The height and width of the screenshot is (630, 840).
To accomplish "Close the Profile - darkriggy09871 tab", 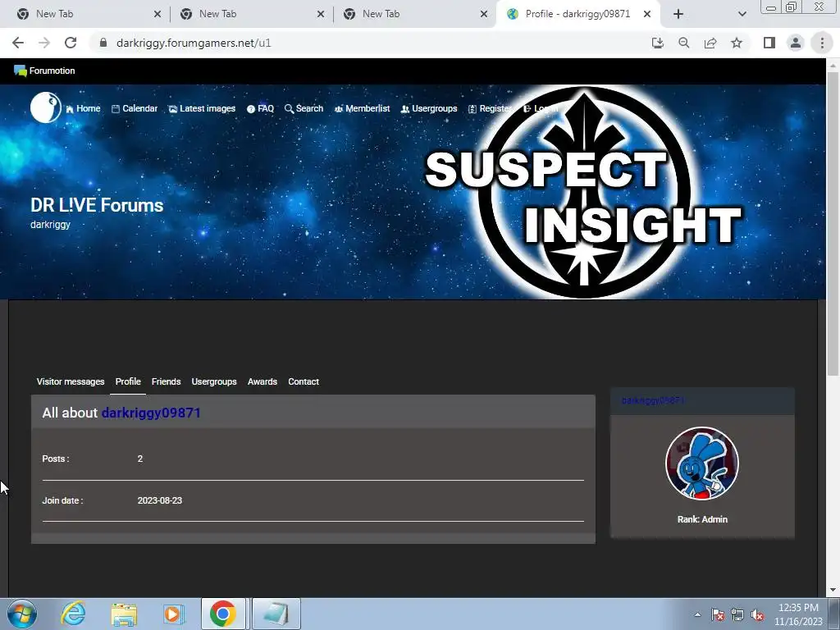I will click(647, 14).
